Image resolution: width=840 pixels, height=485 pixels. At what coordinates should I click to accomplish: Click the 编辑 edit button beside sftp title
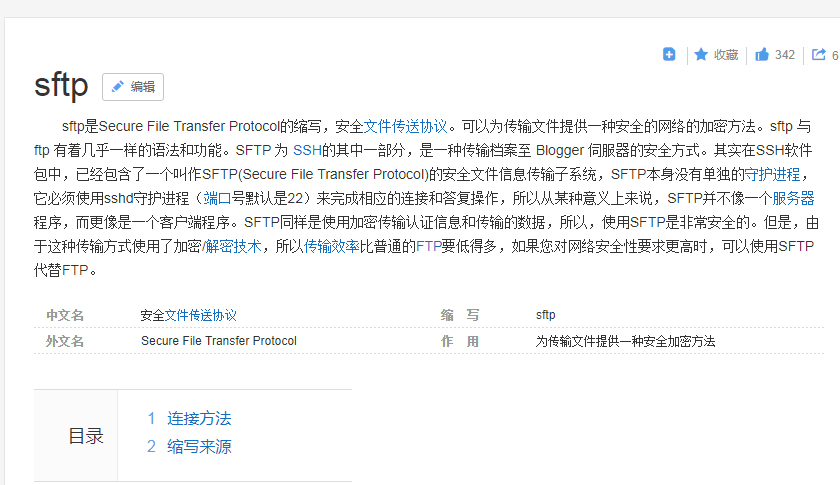click(133, 87)
